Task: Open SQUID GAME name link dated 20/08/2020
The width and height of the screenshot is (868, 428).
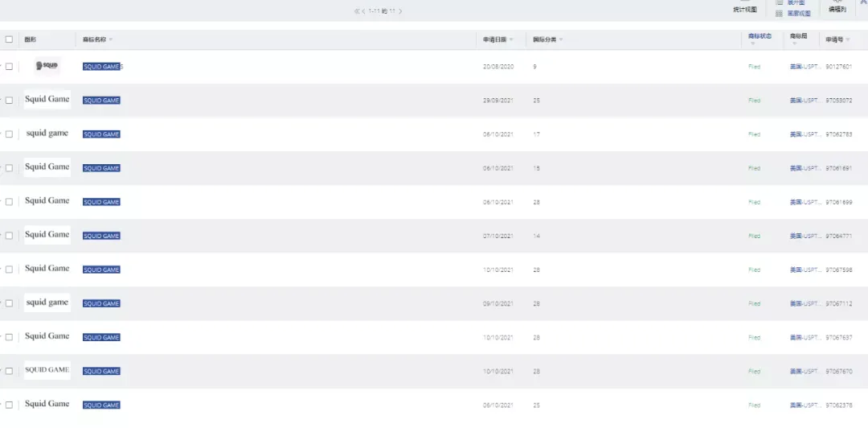Action: (x=102, y=67)
